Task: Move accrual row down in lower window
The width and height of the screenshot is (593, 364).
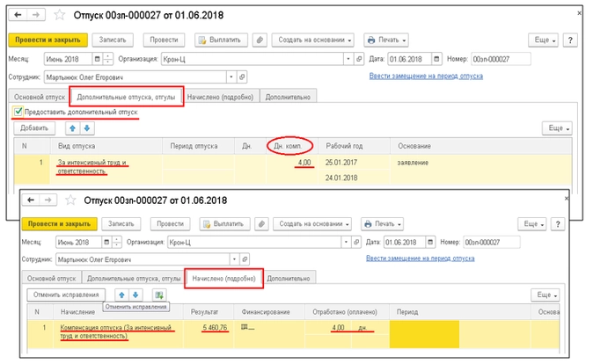Action: coord(135,295)
